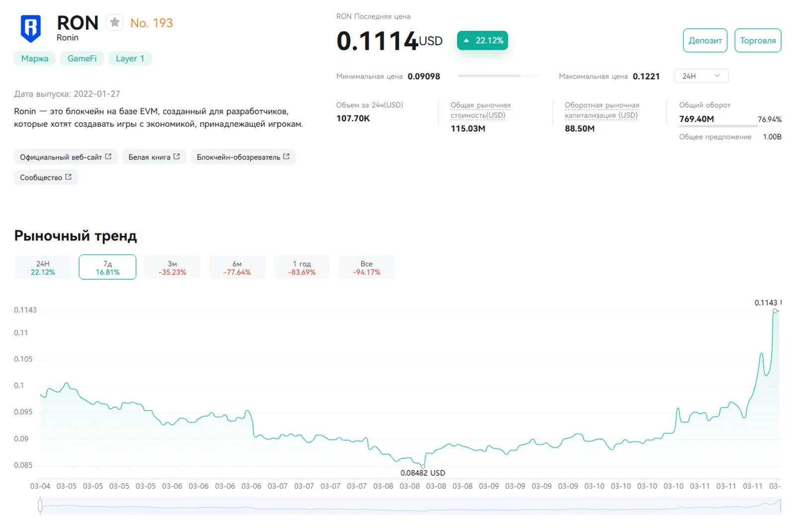Select the Все trend tab
The image size is (795, 532).
[x=366, y=267]
